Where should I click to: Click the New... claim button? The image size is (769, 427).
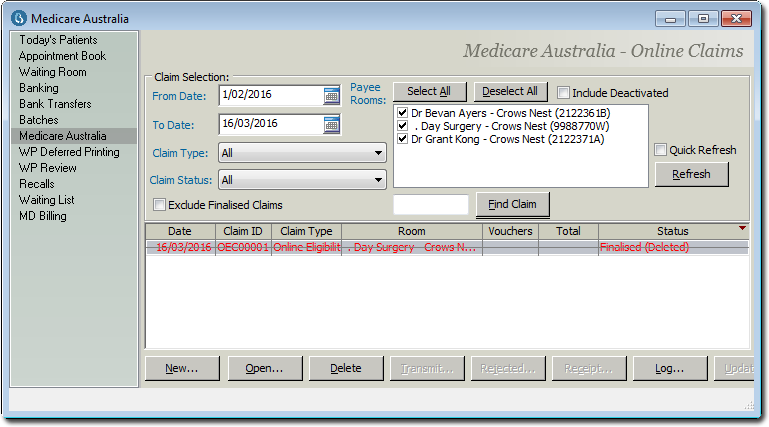(x=182, y=368)
